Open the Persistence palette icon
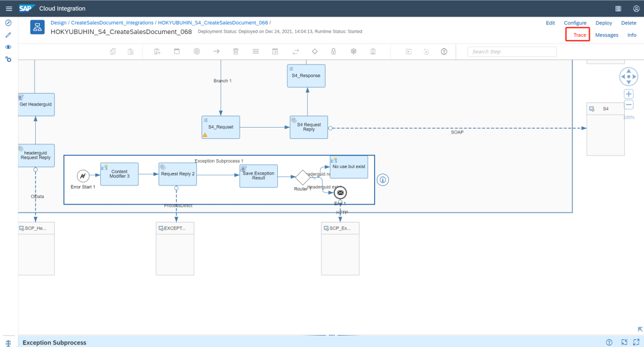Screen dimensions: 644x347 [x=353, y=51]
